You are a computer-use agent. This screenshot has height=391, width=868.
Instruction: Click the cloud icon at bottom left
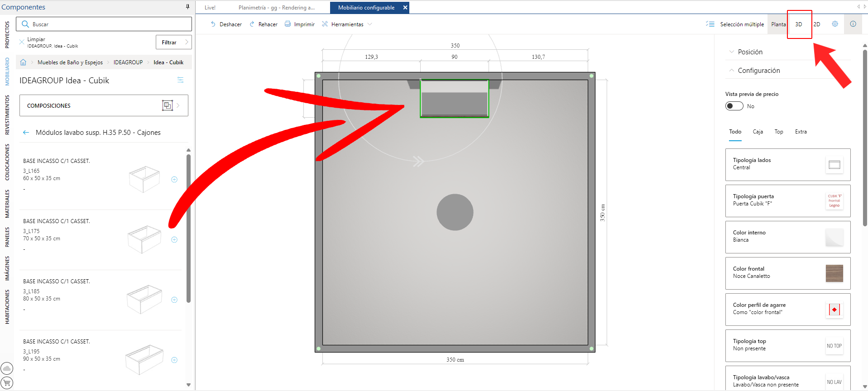coord(7,368)
